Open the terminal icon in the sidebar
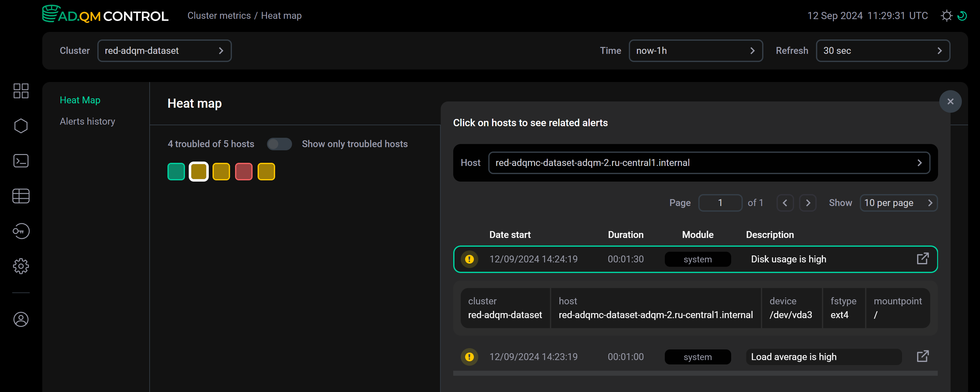Viewport: 980px width, 392px height. pyautogui.click(x=21, y=161)
